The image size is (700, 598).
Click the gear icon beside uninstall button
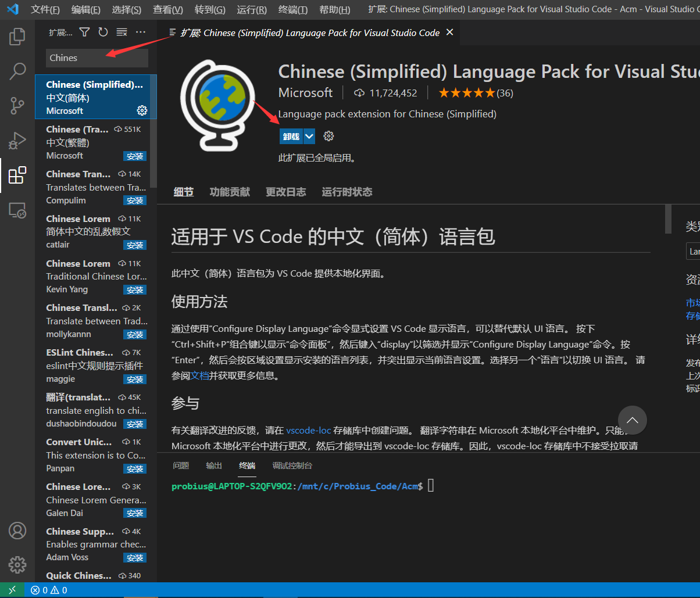[328, 136]
